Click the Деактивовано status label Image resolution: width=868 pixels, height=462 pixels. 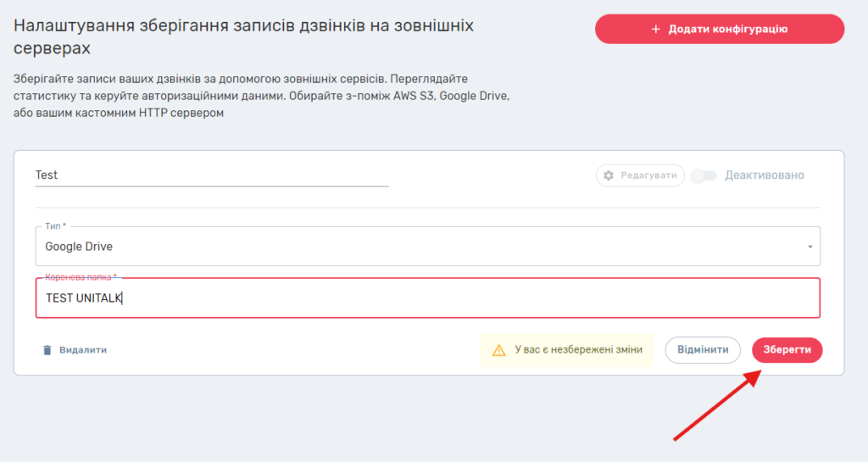tap(764, 175)
